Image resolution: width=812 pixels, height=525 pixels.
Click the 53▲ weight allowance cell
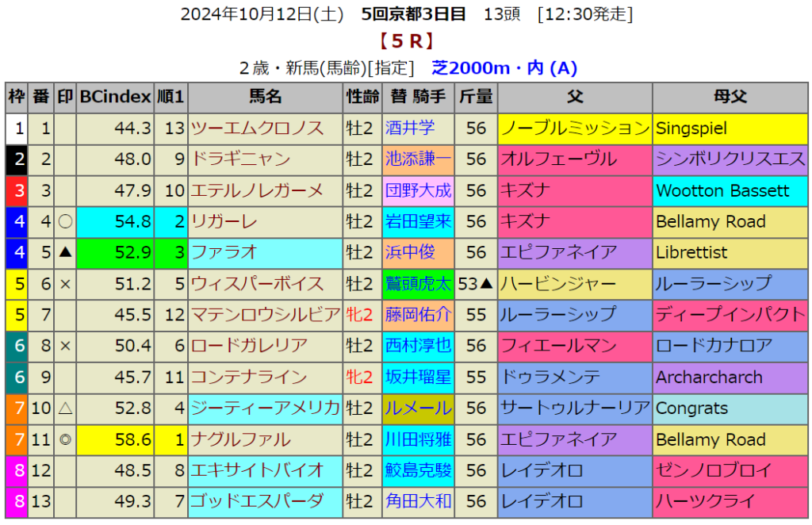(x=476, y=284)
